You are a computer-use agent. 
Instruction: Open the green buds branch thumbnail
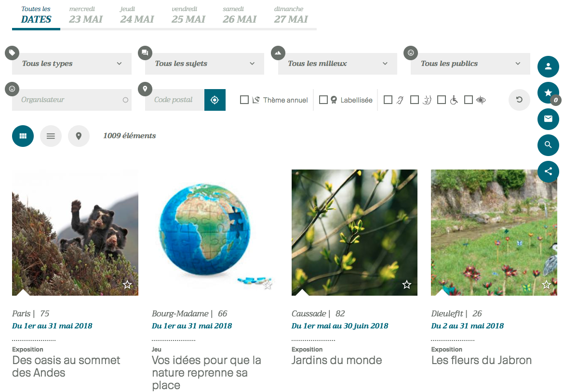click(354, 233)
